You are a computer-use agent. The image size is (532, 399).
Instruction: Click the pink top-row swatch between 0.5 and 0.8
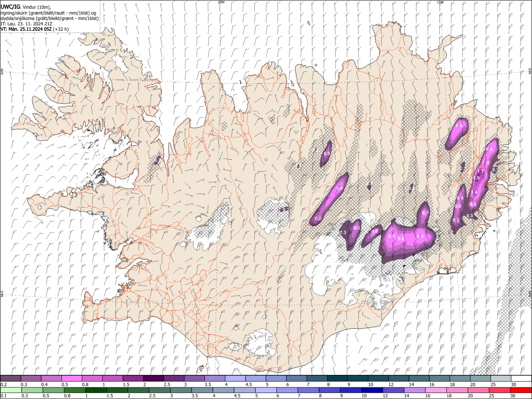coord(71,378)
